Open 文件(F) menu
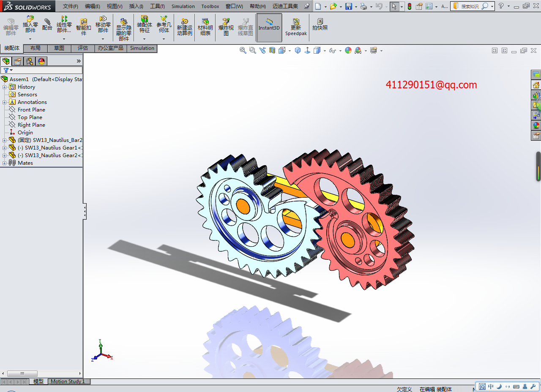 (71, 6)
